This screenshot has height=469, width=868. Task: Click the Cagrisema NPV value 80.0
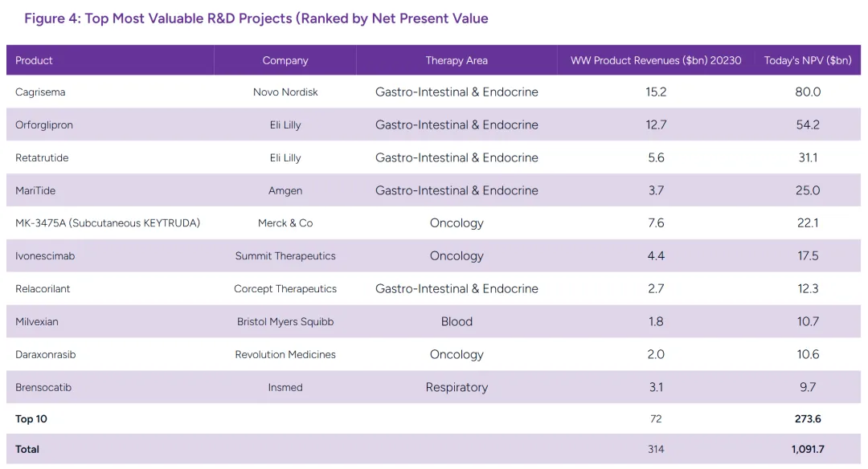click(x=808, y=92)
